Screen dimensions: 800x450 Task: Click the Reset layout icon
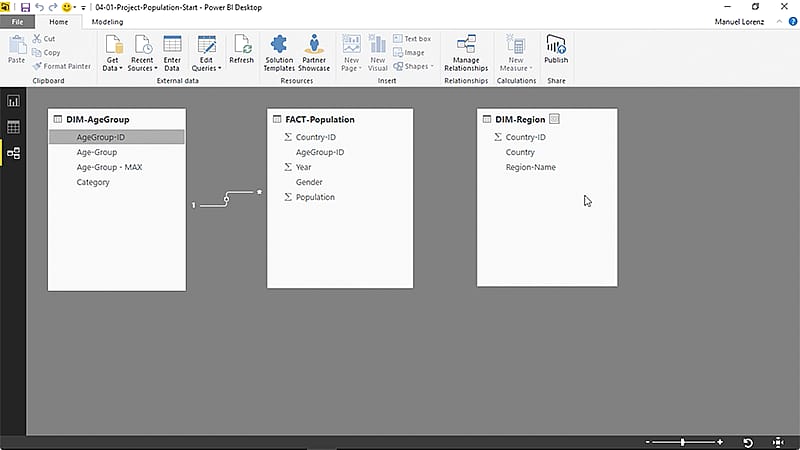[x=748, y=442]
